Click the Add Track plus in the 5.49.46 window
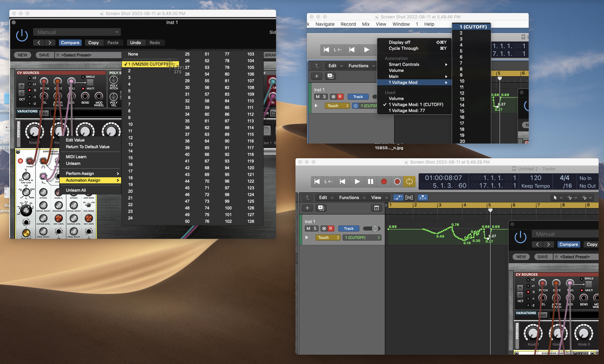This screenshot has width=604, height=364. [x=316, y=76]
